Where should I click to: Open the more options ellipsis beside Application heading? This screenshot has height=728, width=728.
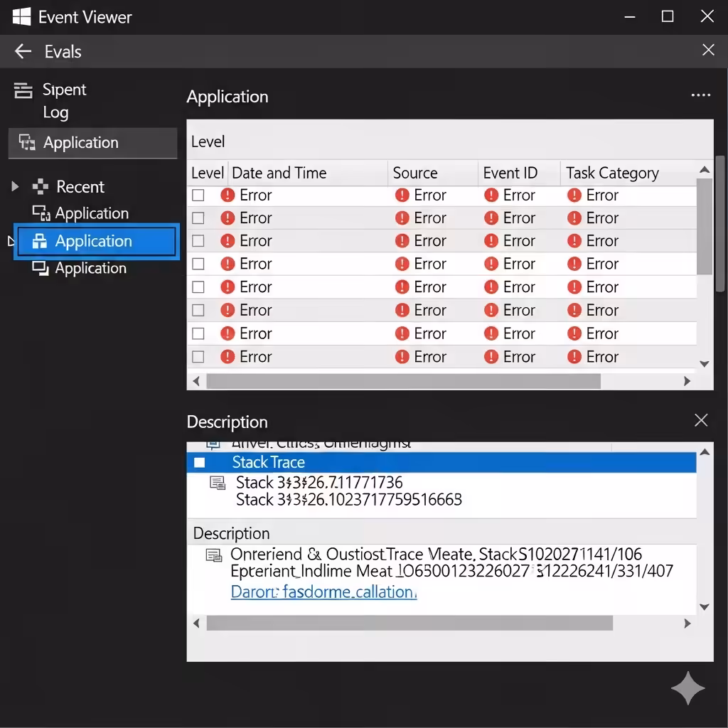pos(700,95)
